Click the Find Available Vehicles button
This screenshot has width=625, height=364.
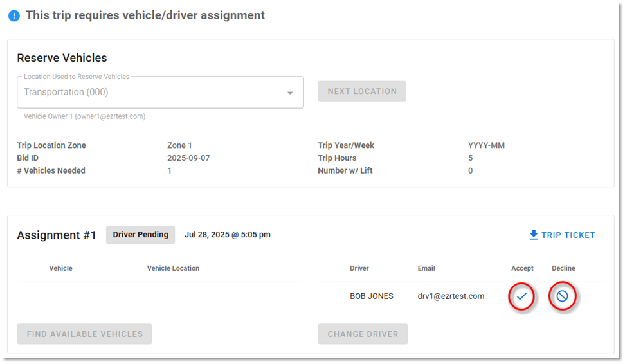(84, 334)
